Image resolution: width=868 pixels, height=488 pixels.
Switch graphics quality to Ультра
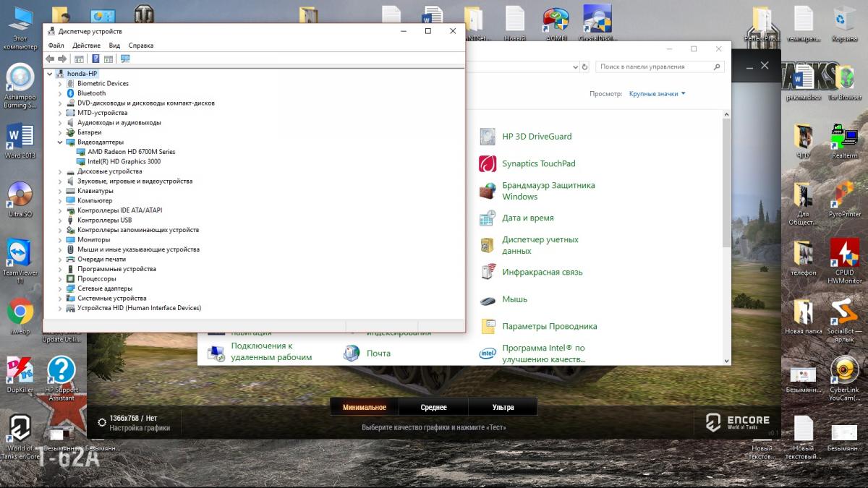[503, 407]
